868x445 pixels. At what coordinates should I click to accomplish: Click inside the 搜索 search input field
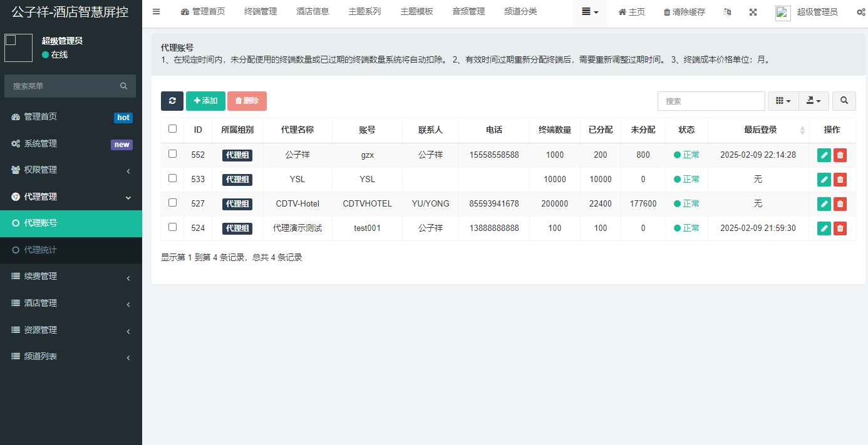click(x=711, y=101)
